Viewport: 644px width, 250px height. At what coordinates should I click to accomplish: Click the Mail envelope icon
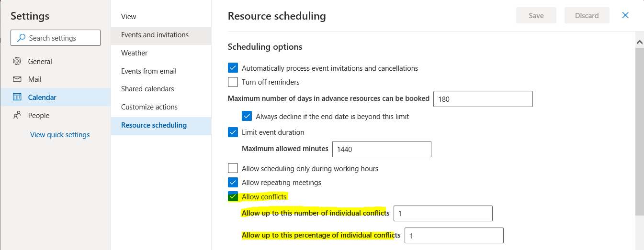[17, 79]
